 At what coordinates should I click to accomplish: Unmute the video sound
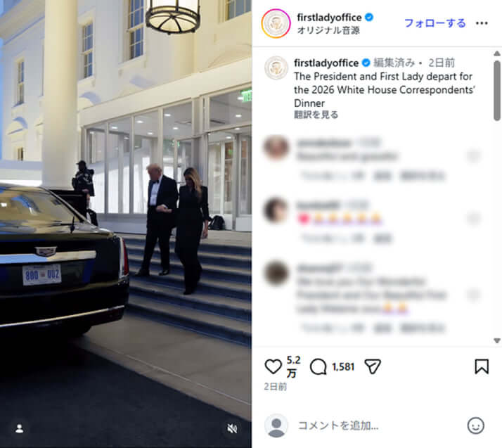[233, 428]
